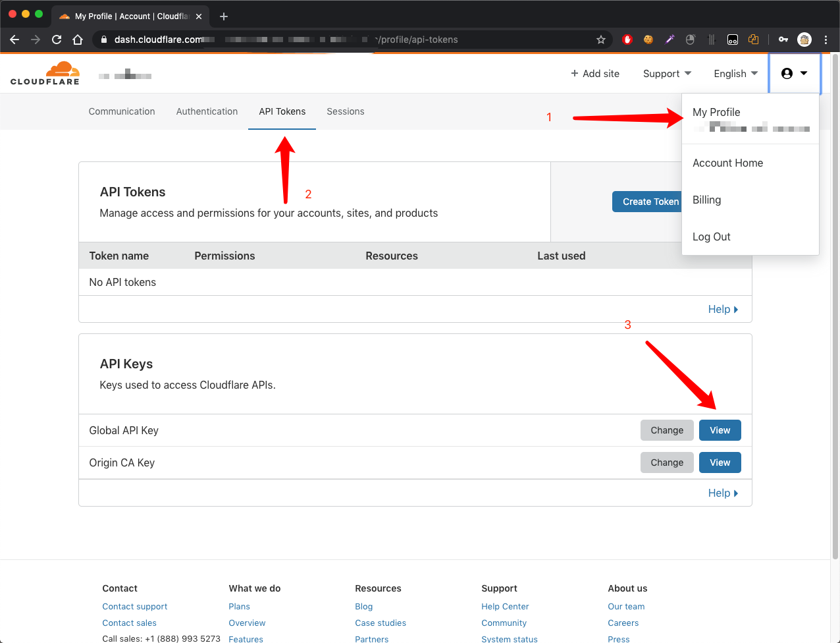Expand the Support dropdown
Image resolution: width=840 pixels, height=643 pixels.
point(667,74)
